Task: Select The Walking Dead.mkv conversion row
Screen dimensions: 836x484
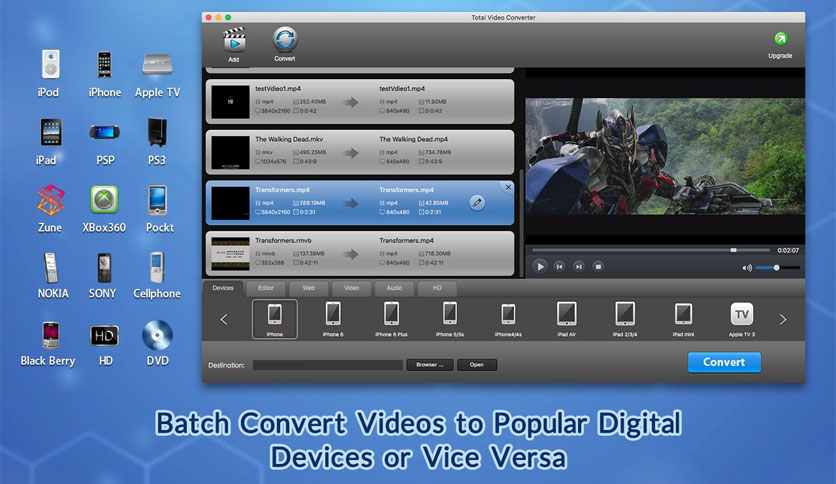Action: [x=360, y=152]
